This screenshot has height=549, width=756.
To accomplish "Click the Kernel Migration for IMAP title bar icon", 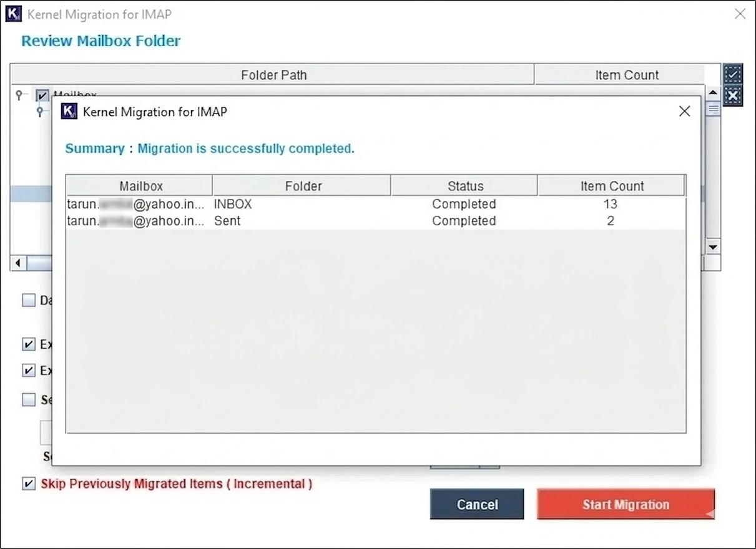I will [x=14, y=14].
